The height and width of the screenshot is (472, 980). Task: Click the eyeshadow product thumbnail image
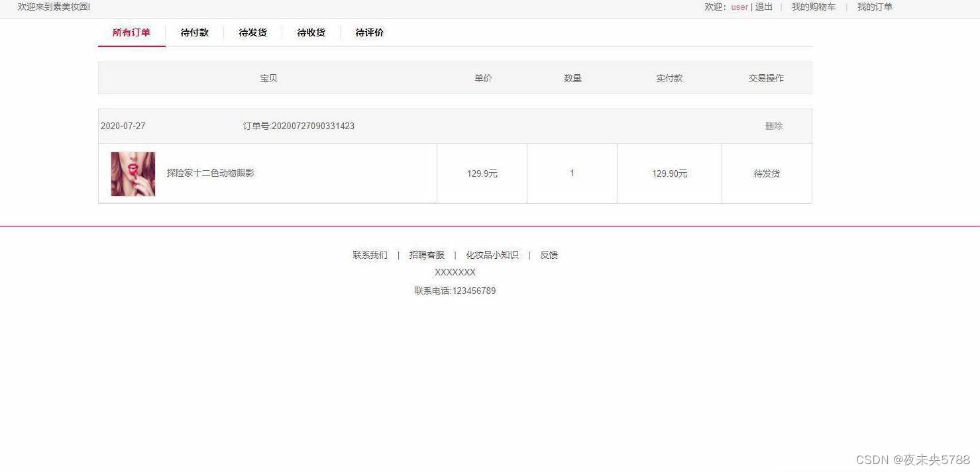(x=133, y=174)
